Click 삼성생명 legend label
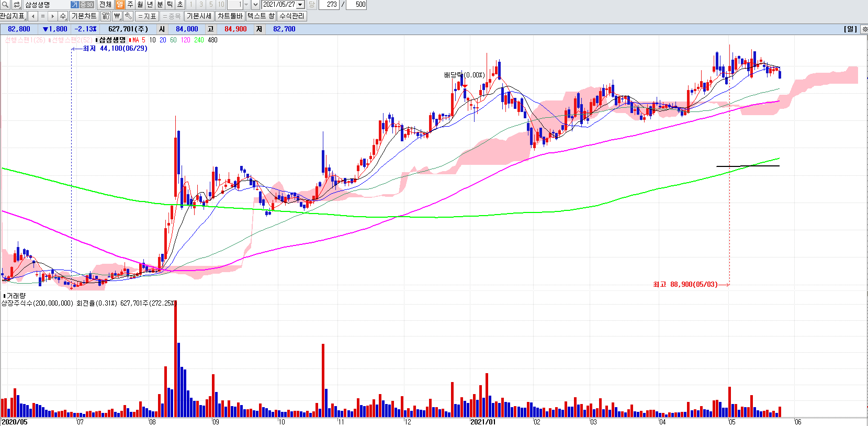Viewport: 868px width, 426px height. click(112, 40)
